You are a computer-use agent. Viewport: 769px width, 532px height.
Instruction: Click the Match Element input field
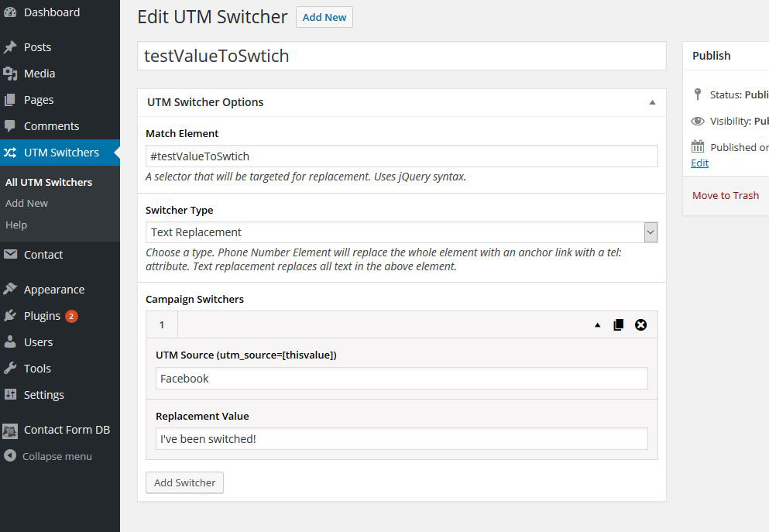tap(401, 156)
